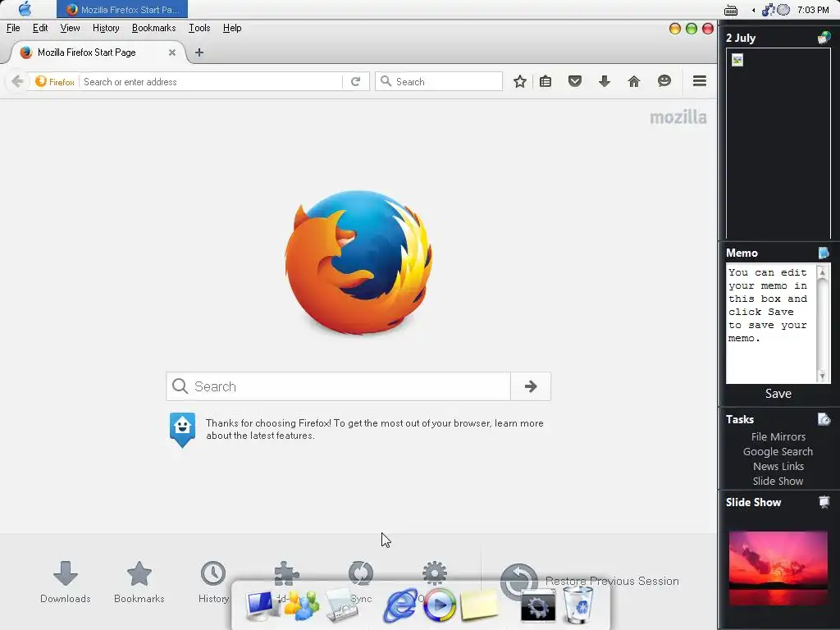The image size is (840, 630).
Task: Click the sunset slide show thumbnail
Action: click(x=778, y=568)
